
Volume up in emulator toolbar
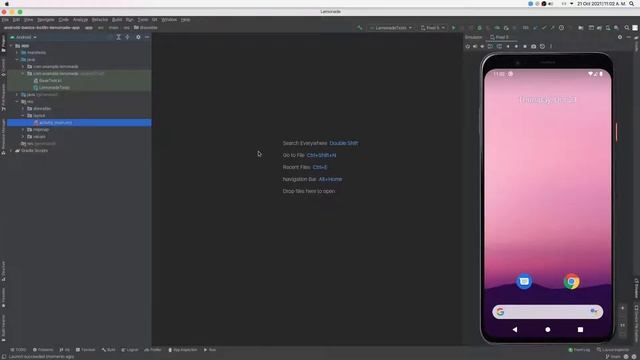point(475,47)
